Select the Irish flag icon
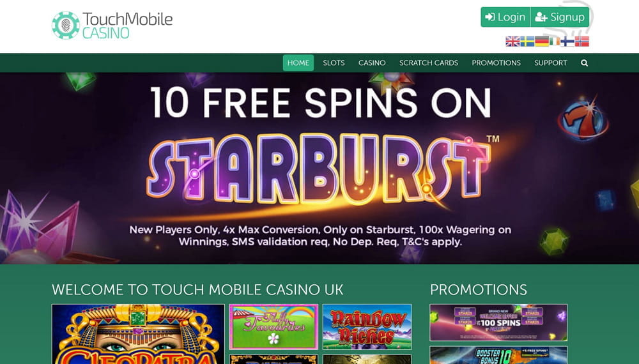The image size is (639, 364). coord(554,41)
